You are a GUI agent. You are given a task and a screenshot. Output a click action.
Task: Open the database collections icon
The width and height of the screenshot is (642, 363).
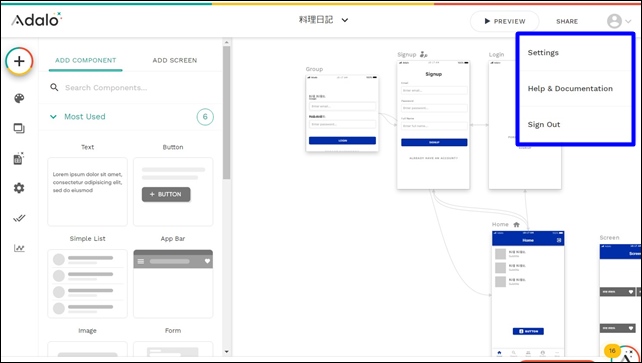(x=19, y=158)
